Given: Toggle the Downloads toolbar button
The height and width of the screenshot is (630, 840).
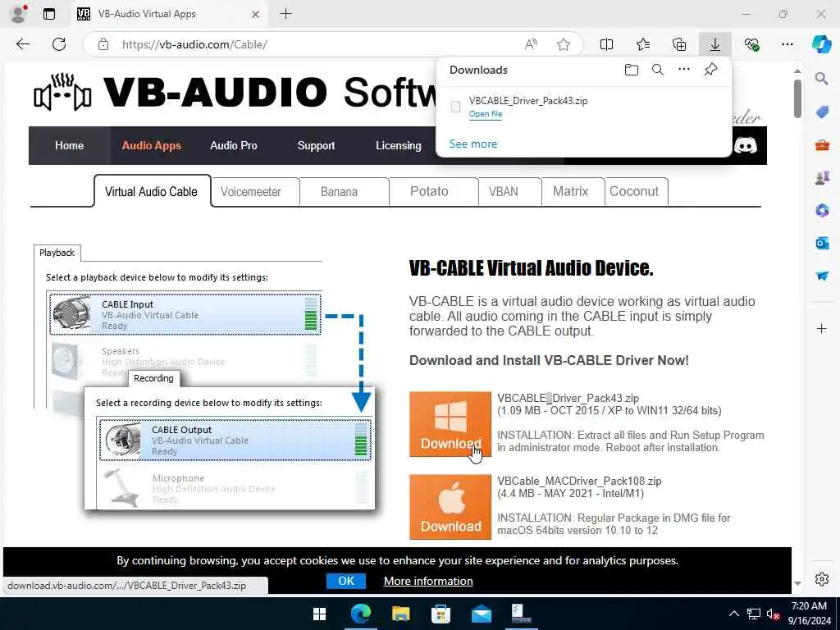Looking at the screenshot, I should coord(715,44).
